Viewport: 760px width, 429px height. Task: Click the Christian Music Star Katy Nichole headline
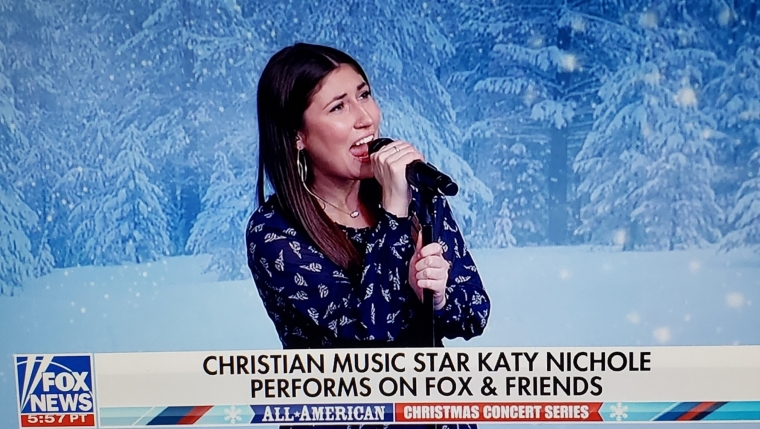pyautogui.click(x=427, y=364)
